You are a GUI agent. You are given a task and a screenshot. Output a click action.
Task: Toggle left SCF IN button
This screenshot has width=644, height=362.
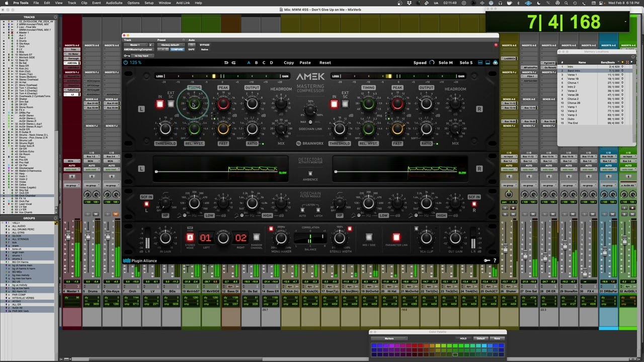click(146, 204)
